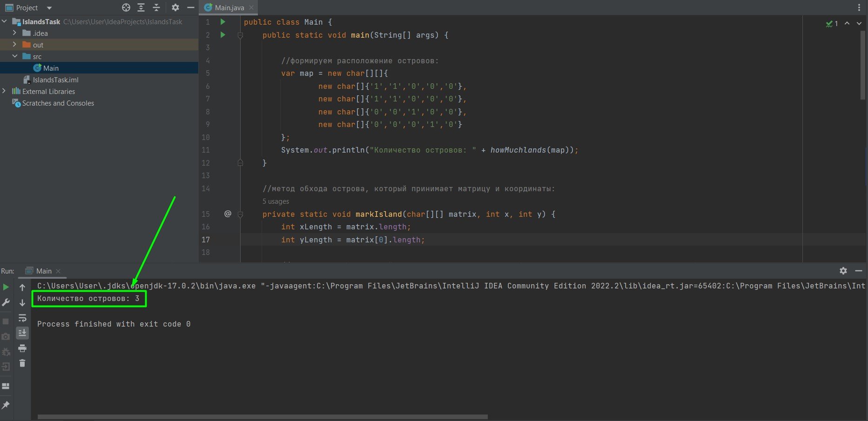This screenshot has height=421, width=868.
Task: Collapse the IslandsTask project root
Action: (4, 21)
